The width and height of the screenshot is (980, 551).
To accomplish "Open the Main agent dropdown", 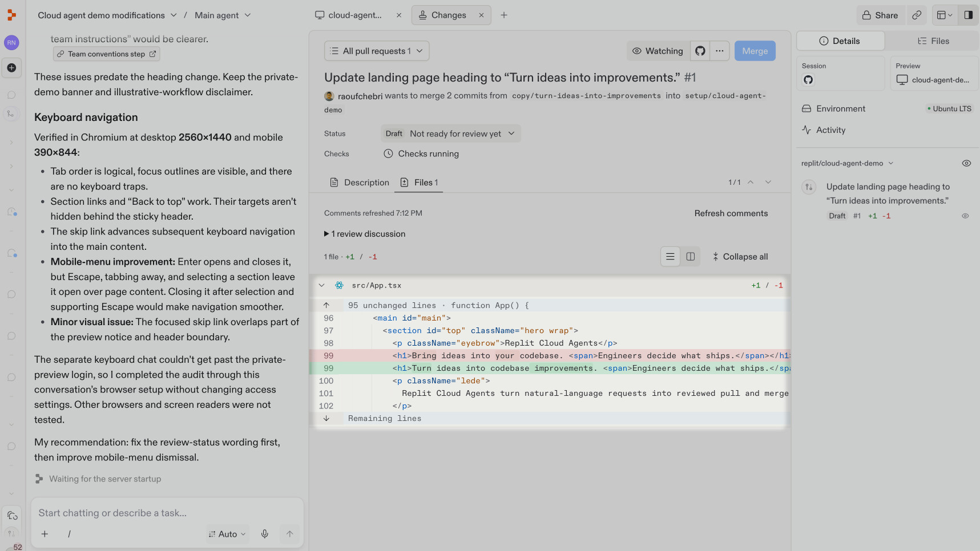I will click(223, 15).
